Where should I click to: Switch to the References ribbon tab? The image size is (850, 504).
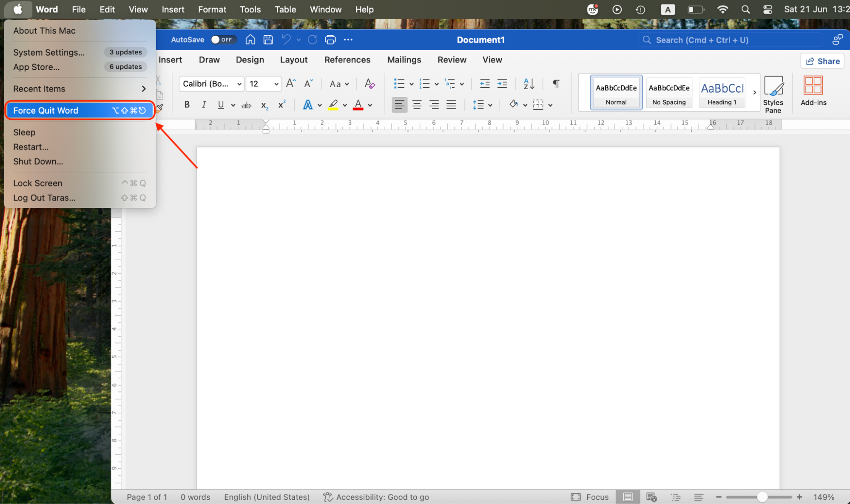point(347,59)
